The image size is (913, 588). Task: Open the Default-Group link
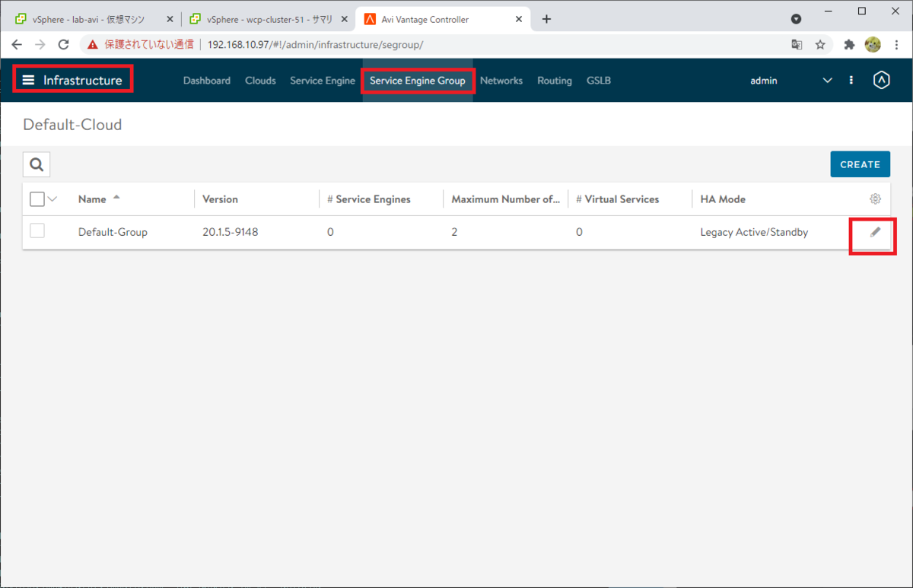click(x=113, y=232)
